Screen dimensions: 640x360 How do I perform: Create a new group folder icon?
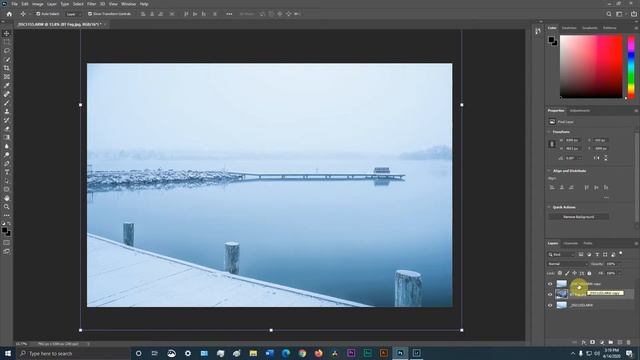[x=611, y=342]
